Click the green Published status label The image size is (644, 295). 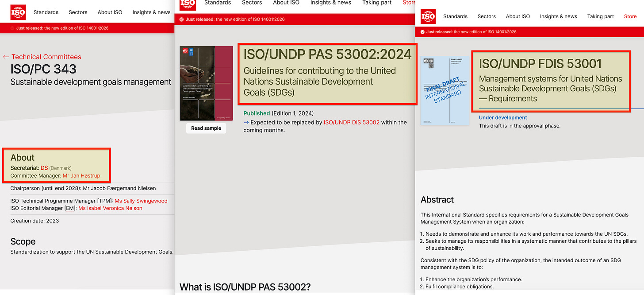tap(257, 113)
